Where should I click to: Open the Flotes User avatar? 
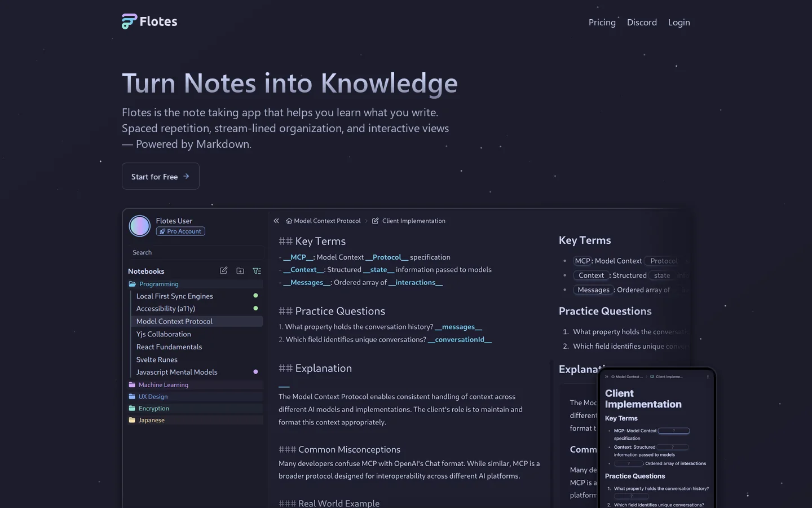click(x=140, y=226)
